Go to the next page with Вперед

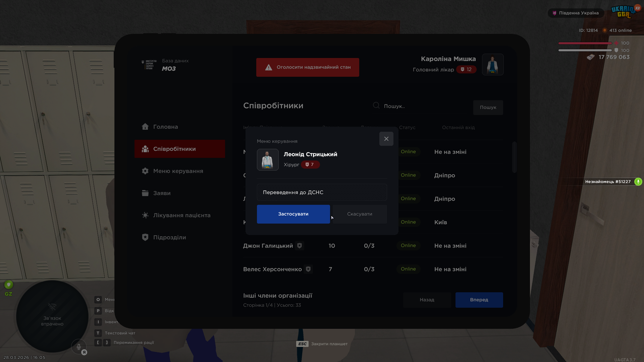coord(479,300)
